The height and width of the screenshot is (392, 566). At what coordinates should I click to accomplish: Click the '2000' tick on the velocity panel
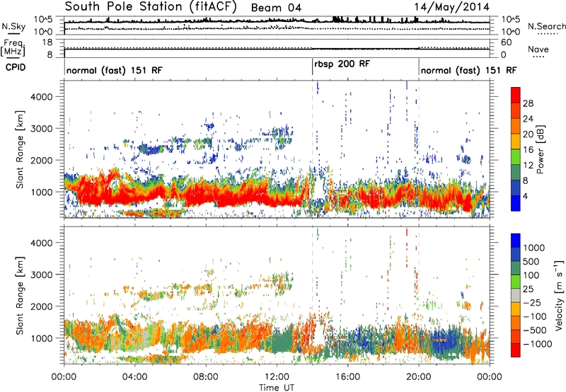click(42, 306)
